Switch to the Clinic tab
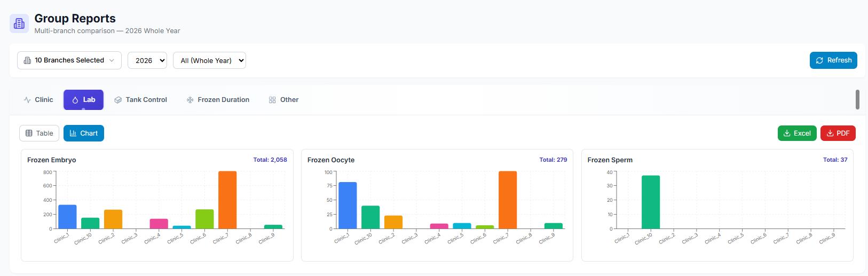The height and width of the screenshot is (276, 868). (38, 100)
